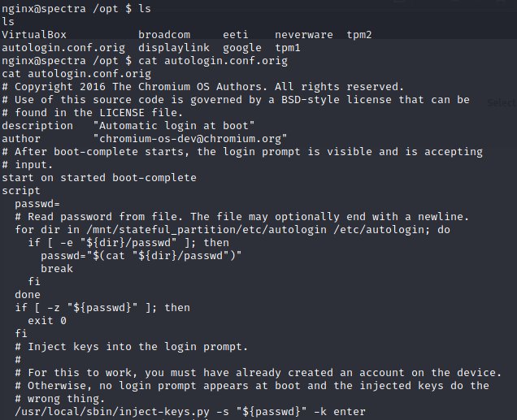This screenshot has height=420, width=517.
Task: Click the tpm2 folder entry
Action: click(x=360, y=35)
